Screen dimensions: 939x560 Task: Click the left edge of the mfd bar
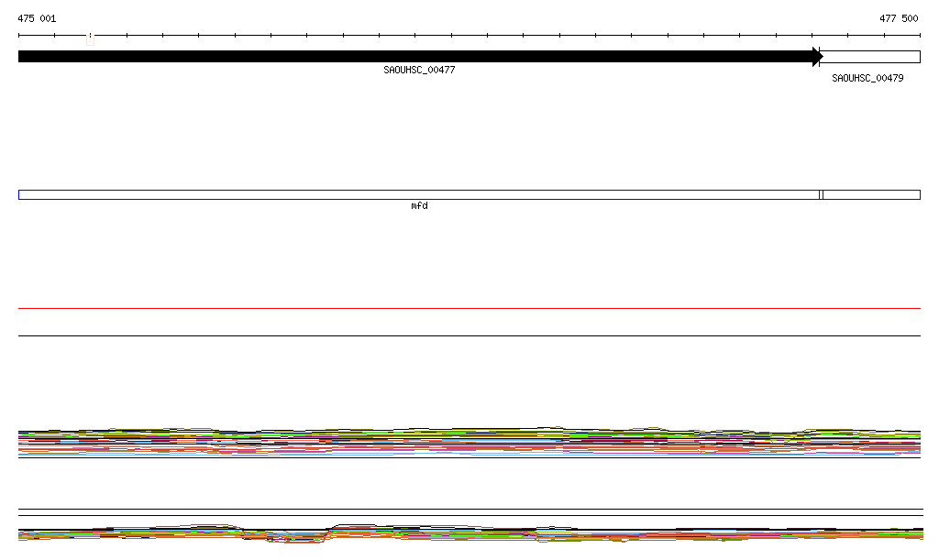[19, 194]
